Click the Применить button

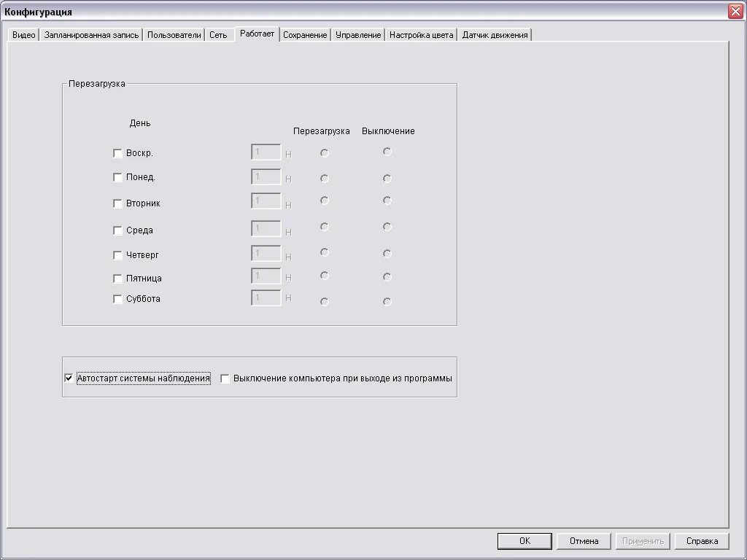click(643, 541)
